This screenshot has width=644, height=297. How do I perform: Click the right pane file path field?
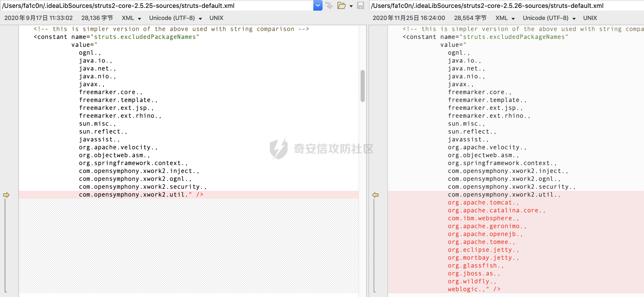tap(506, 6)
